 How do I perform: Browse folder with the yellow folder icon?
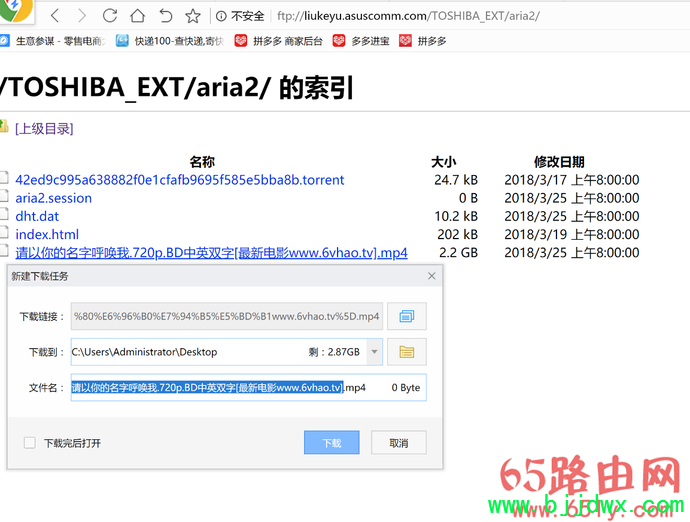407,352
